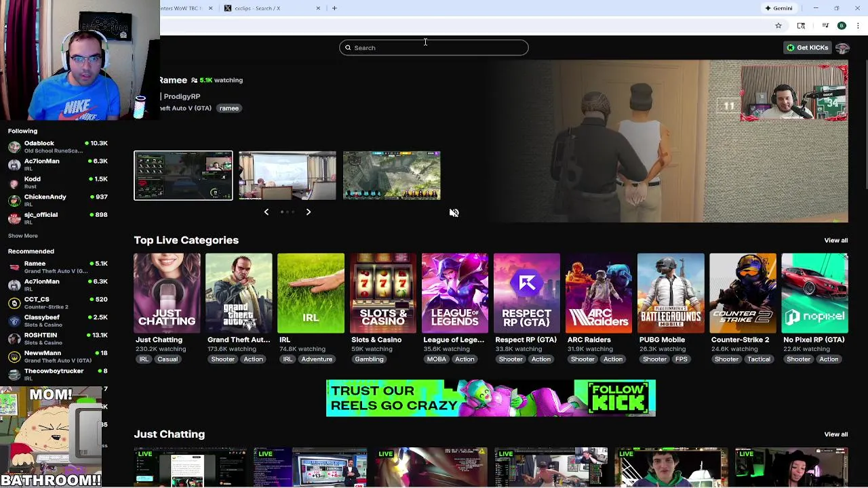This screenshot has width=868, height=488.
Task: Unmute the featured stream preview
Action: point(454,213)
